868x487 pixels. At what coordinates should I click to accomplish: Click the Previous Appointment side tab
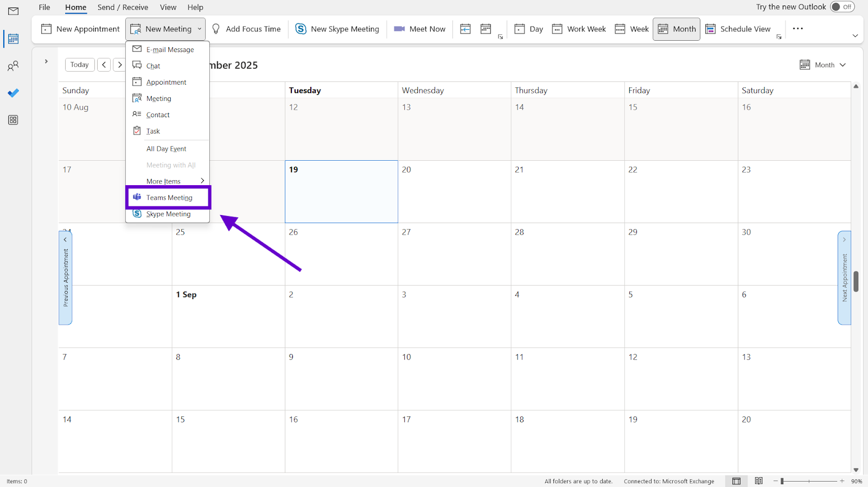click(x=66, y=278)
